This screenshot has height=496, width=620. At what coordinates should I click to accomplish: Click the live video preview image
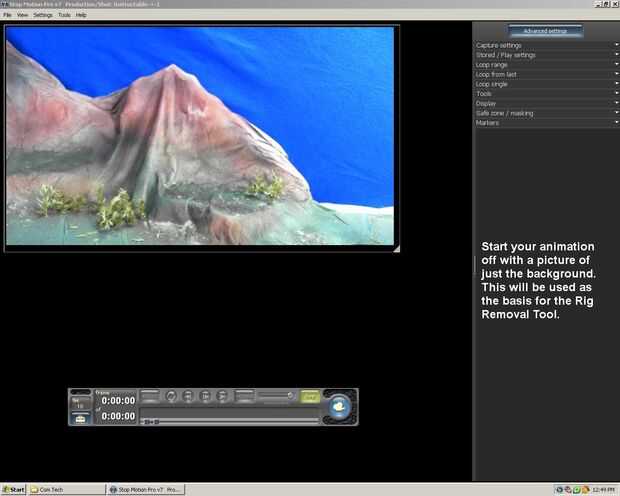pos(200,136)
